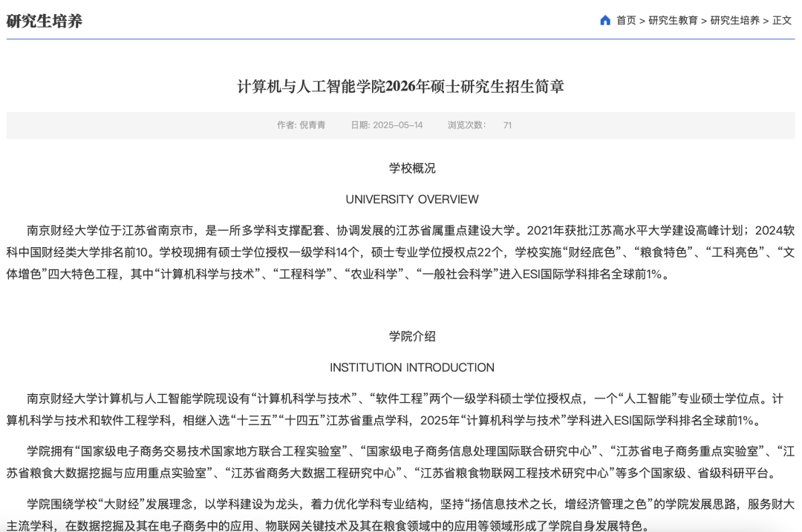Click the 日期 label in the metadata bar

[x=360, y=125]
